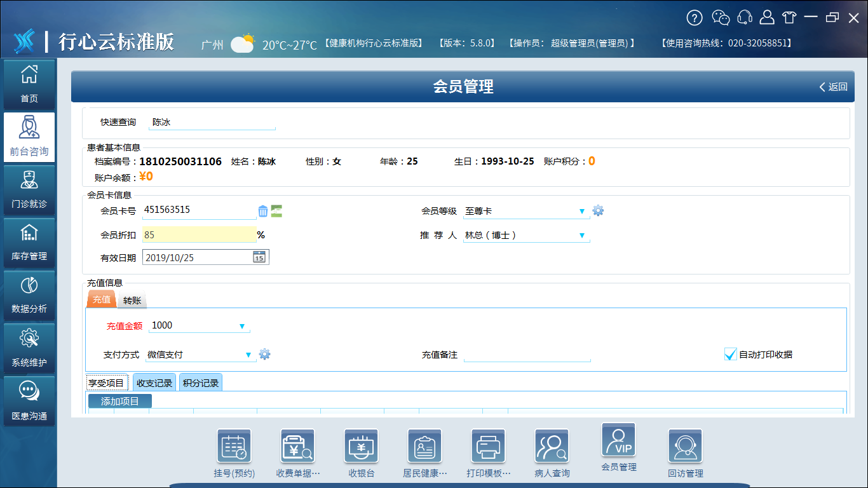
Task: Open gear settings beside 会员等级
Action: pyautogui.click(x=598, y=210)
